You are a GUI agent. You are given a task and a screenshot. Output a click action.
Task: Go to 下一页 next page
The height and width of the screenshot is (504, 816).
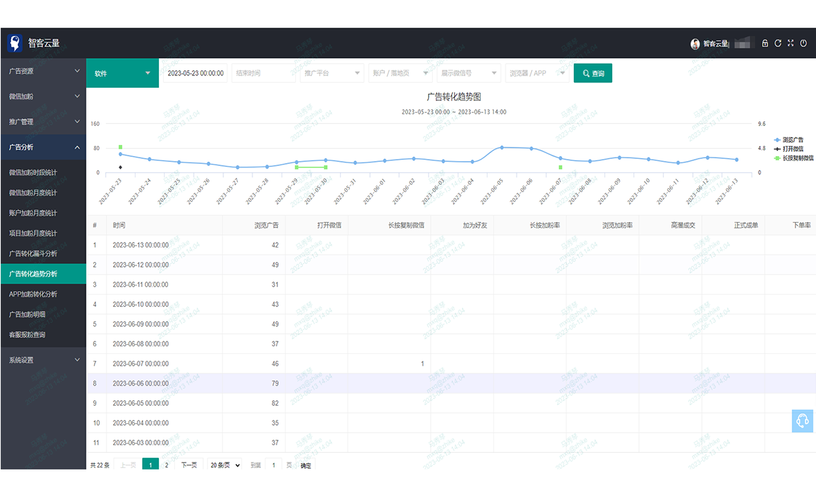click(x=189, y=465)
